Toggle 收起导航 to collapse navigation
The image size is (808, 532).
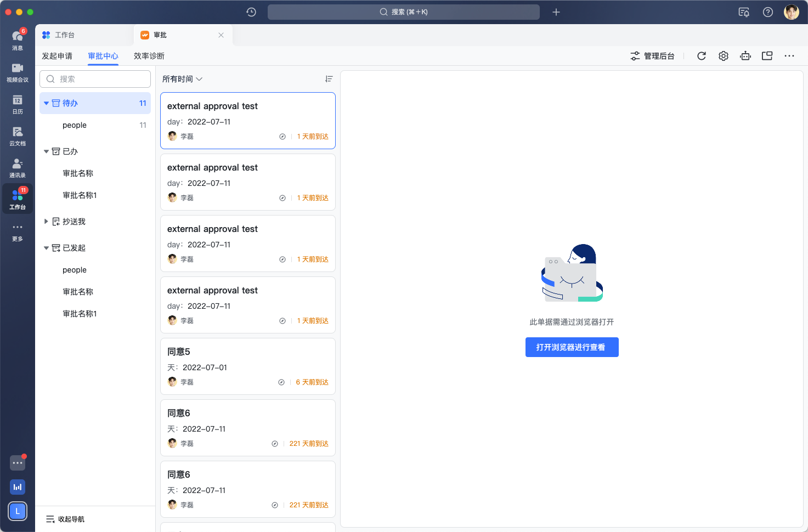click(x=65, y=519)
